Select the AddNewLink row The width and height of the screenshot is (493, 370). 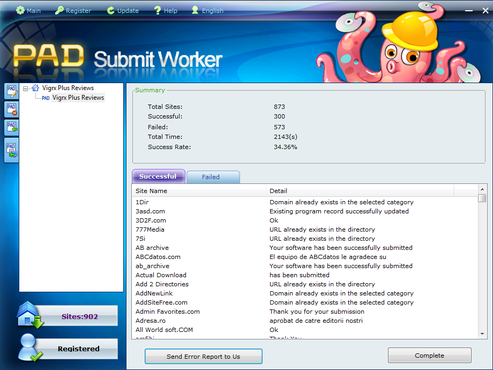(x=305, y=293)
